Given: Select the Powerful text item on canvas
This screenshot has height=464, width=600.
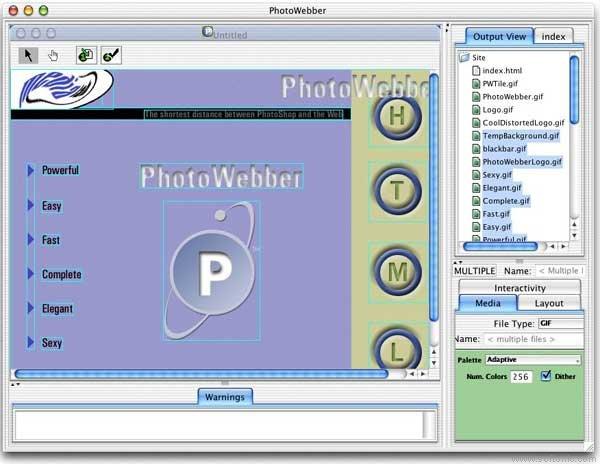Looking at the screenshot, I should [60, 170].
